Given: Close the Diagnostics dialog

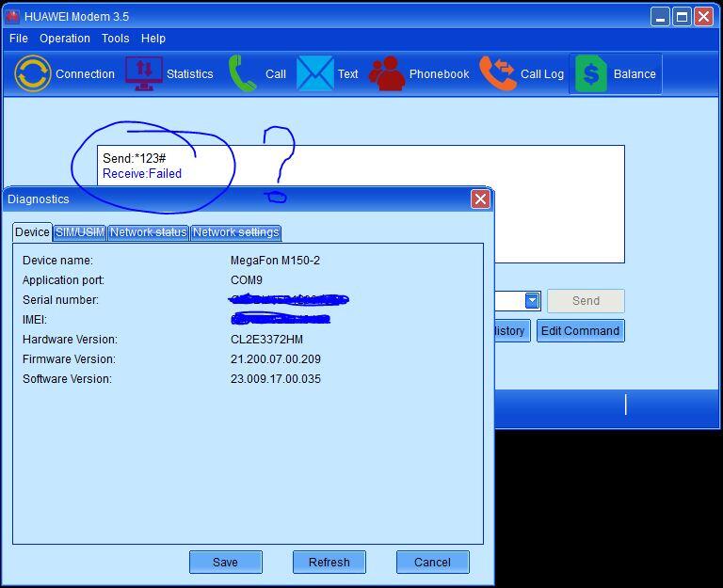Looking at the screenshot, I should click(x=480, y=199).
